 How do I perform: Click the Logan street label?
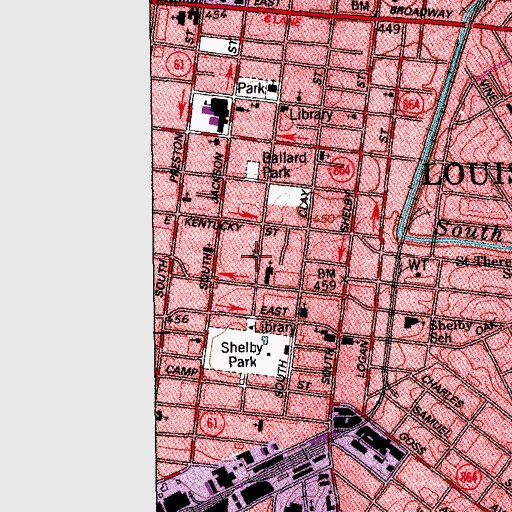point(362,359)
